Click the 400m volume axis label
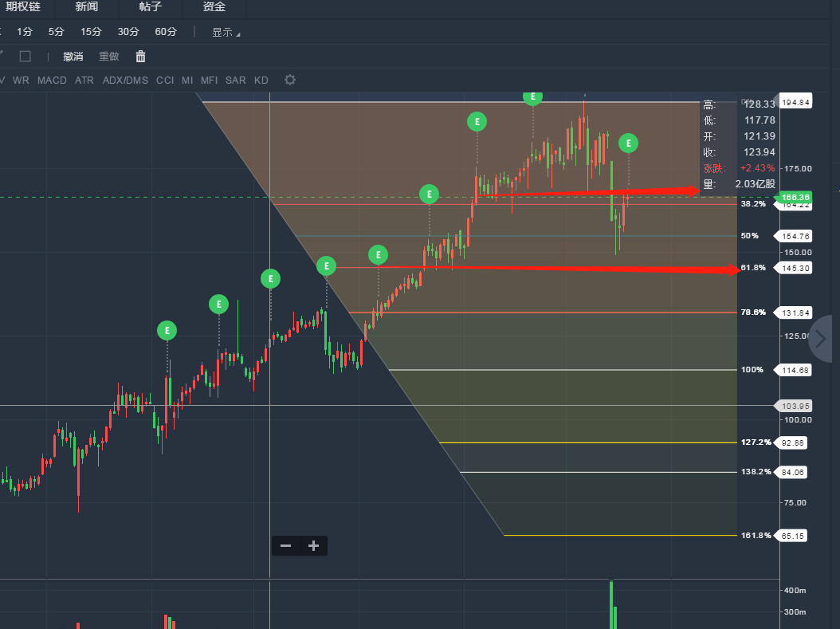Screen dimensions: 840x629 click(x=795, y=591)
